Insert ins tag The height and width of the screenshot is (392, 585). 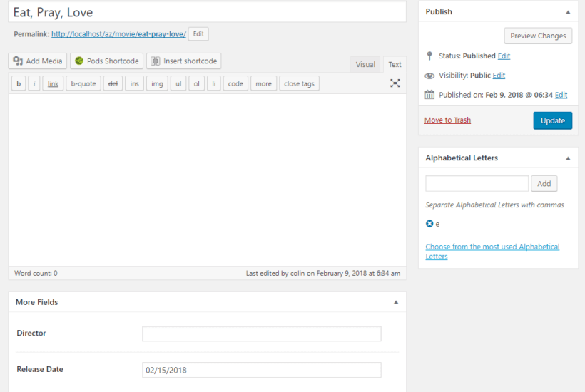134,83
